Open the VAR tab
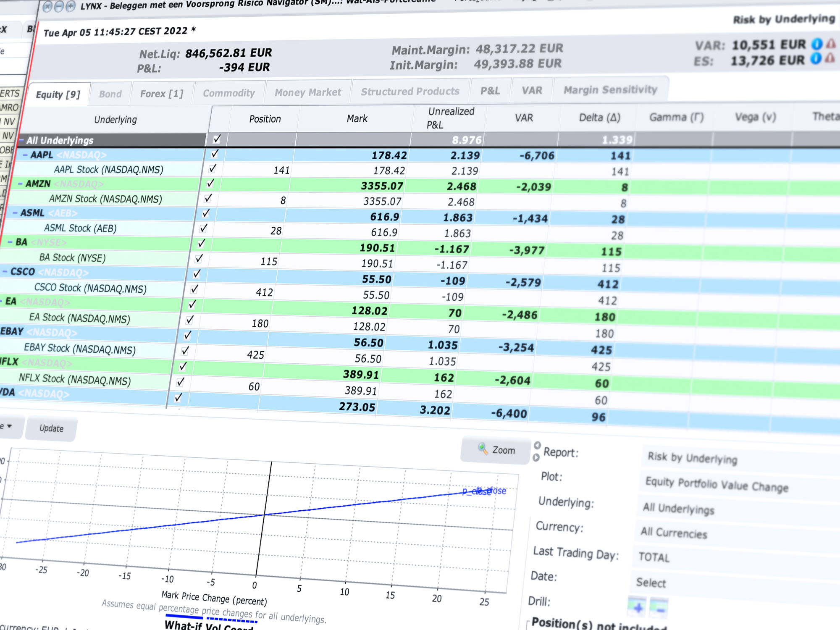This screenshot has height=630, width=840. point(532,90)
